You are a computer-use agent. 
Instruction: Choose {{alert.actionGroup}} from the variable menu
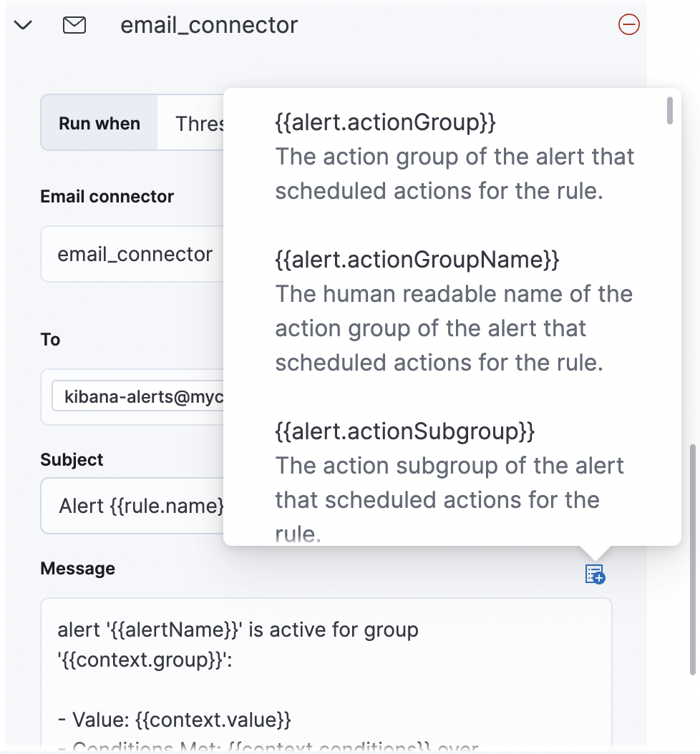pyautogui.click(x=387, y=122)
